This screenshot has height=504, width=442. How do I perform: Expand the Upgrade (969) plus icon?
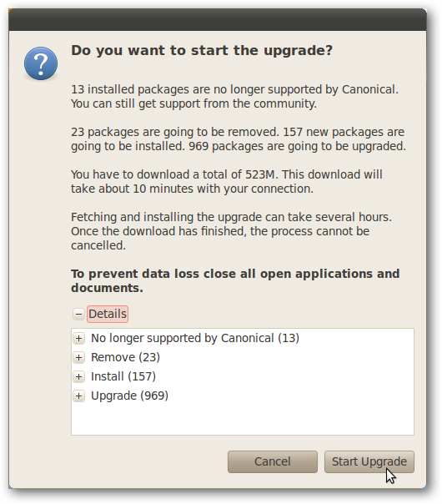click(x=78, y=396)
